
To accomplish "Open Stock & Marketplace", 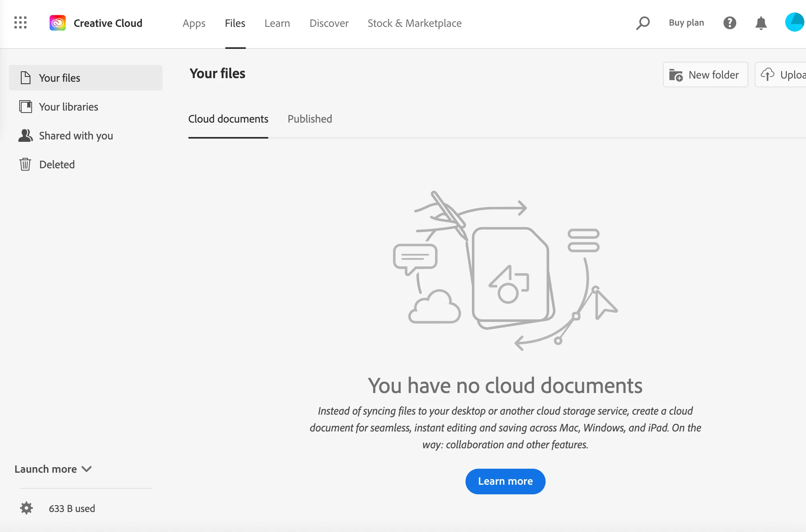I will pos(414,23).
